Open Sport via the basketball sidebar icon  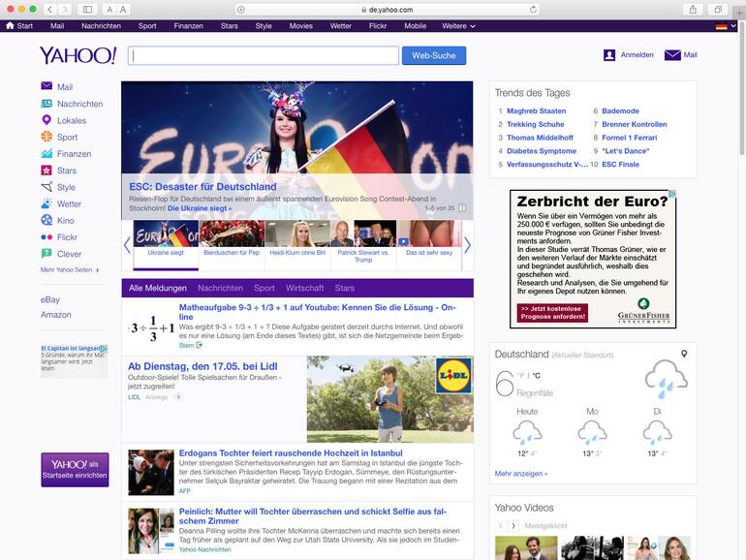pyautogui.click(x=47, y=137)
